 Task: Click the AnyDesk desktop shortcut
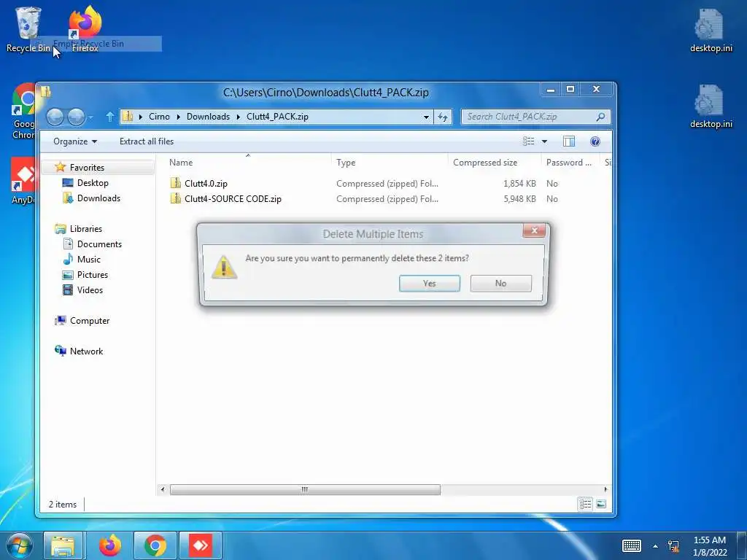click(x=23, y=181)
